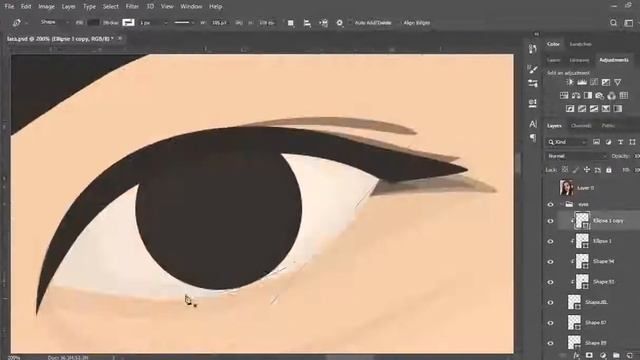Viewport: 640px width, 360px height.
Task: Hide the Ellipse 1 copy layer
Action: tap(550, 221)
